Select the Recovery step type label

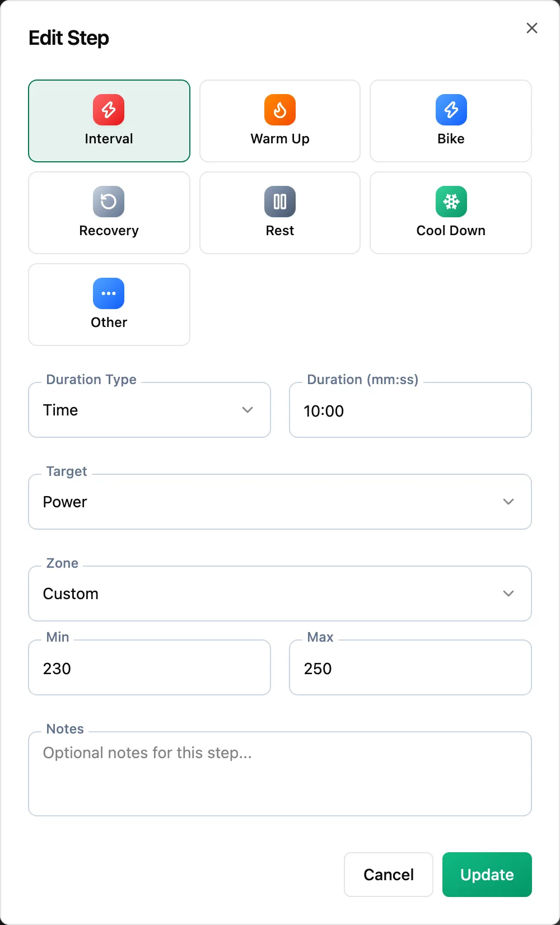coord(109,231)
